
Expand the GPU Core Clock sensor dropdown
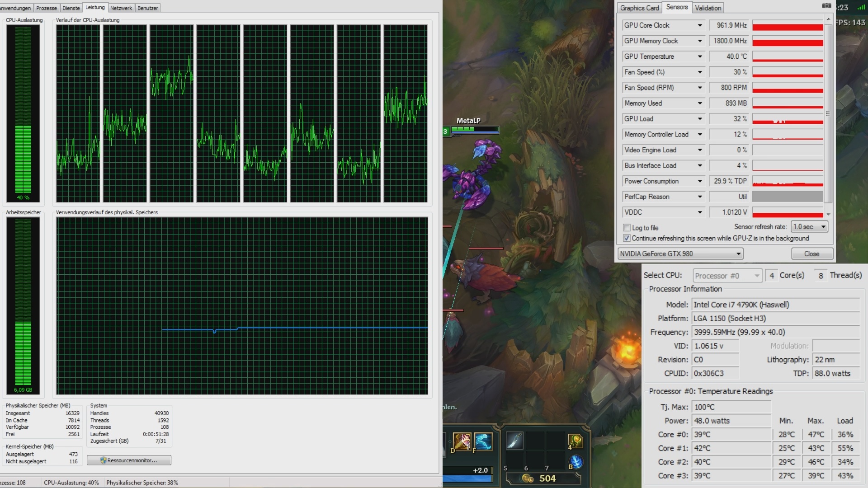click(x=700, y=25)
